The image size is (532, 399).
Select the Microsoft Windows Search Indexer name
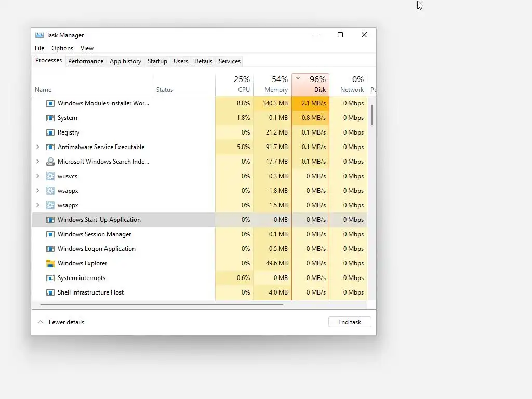103,162
